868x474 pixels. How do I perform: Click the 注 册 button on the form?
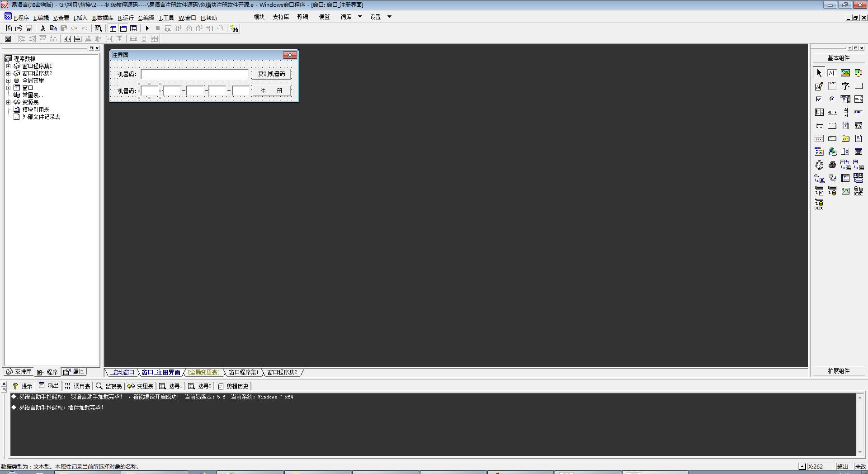(x=271, y=91)
